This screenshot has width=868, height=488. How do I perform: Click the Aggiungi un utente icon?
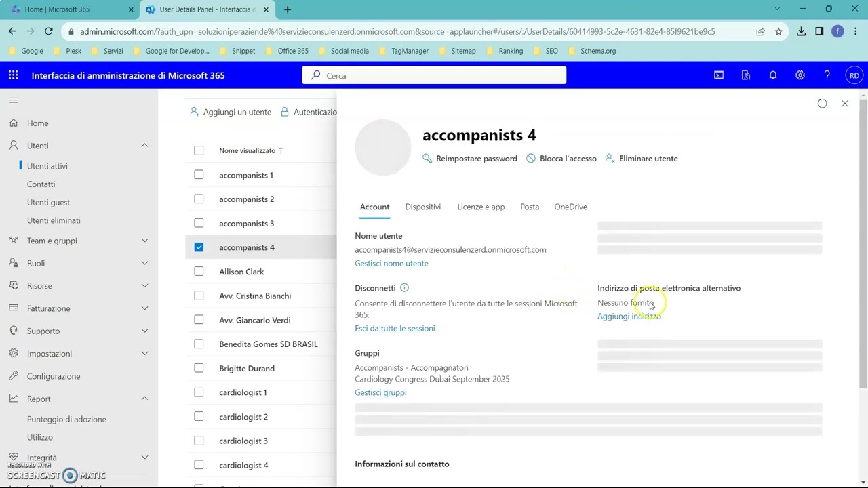point(195,112)
